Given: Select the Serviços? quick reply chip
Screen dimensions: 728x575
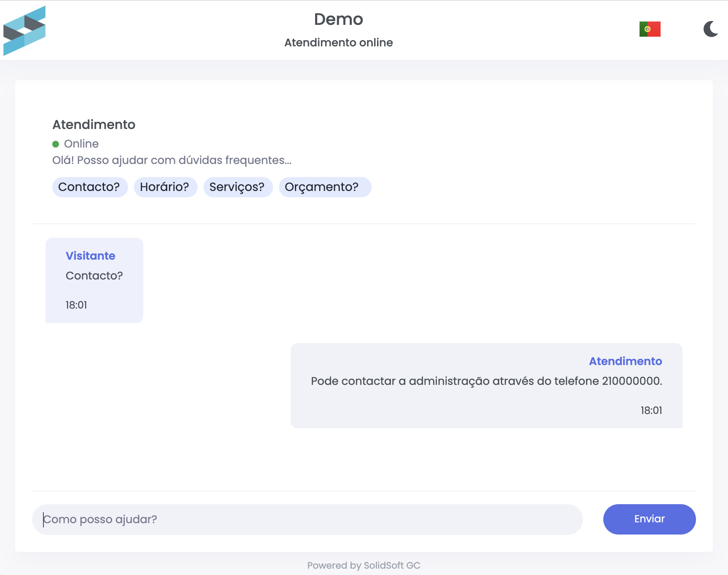Looking at the screenshot, I should [238, 187].
